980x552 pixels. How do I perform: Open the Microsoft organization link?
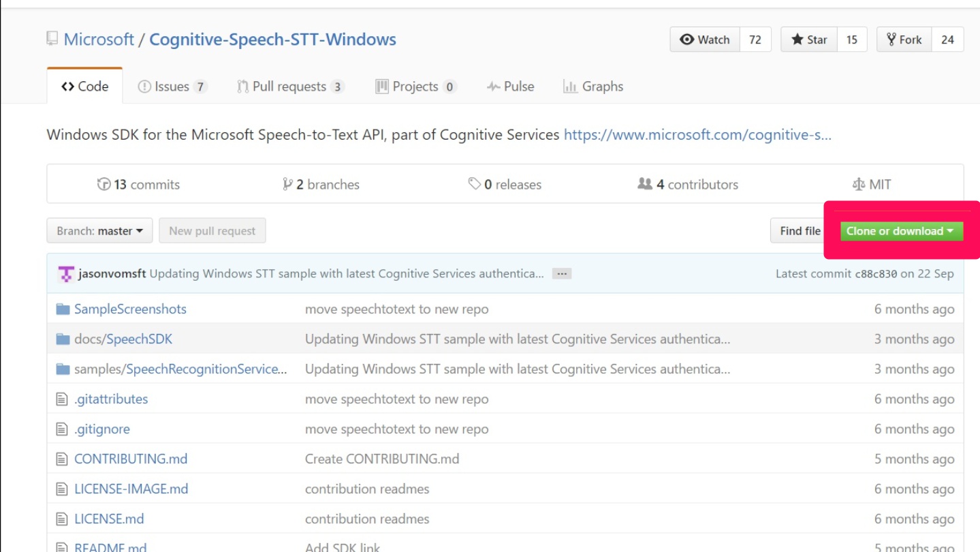pyautogui.click(x=99, y=40)
